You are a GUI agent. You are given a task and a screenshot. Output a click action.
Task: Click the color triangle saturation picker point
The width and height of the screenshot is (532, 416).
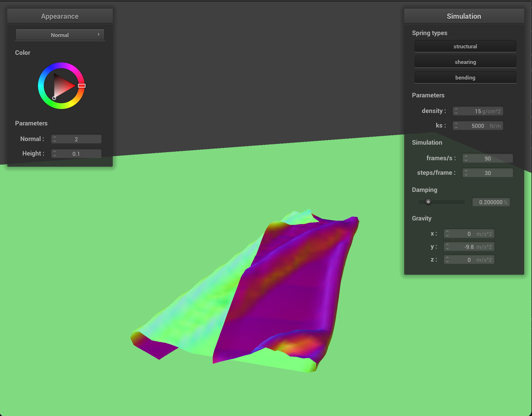[54, 98]
